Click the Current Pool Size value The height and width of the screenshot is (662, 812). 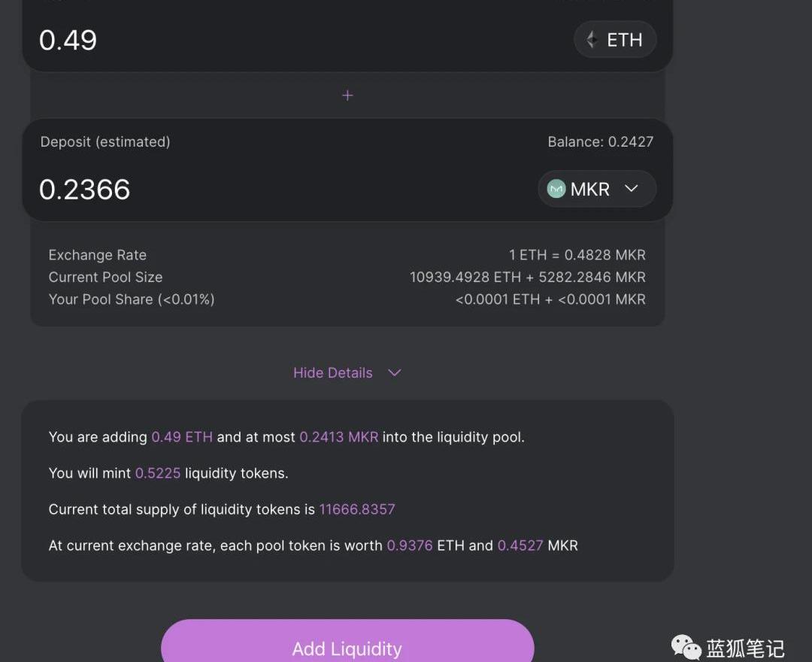(527, 277)
